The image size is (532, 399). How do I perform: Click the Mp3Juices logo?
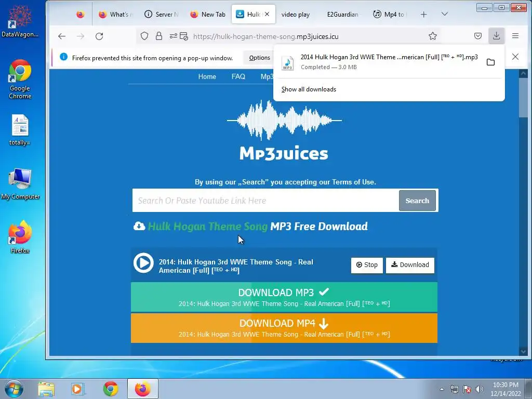click(x=284, y=130)
